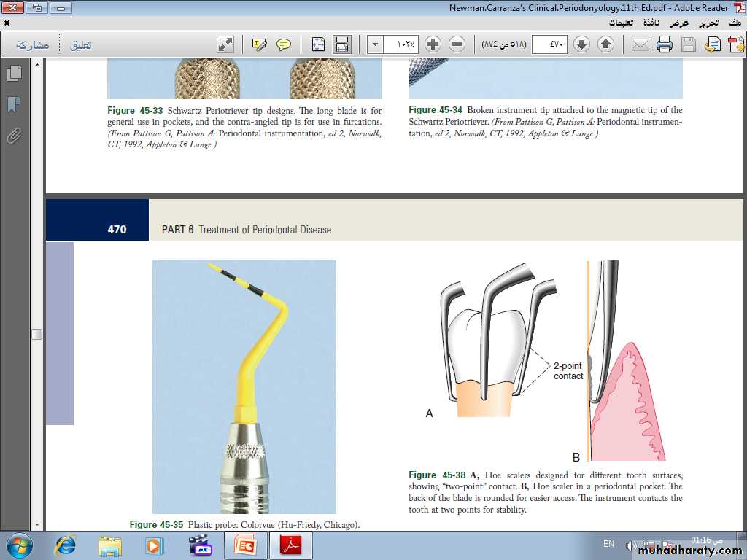
Task: Open the تعليق (Comment) pane
Action: click(x=80, y=45)
